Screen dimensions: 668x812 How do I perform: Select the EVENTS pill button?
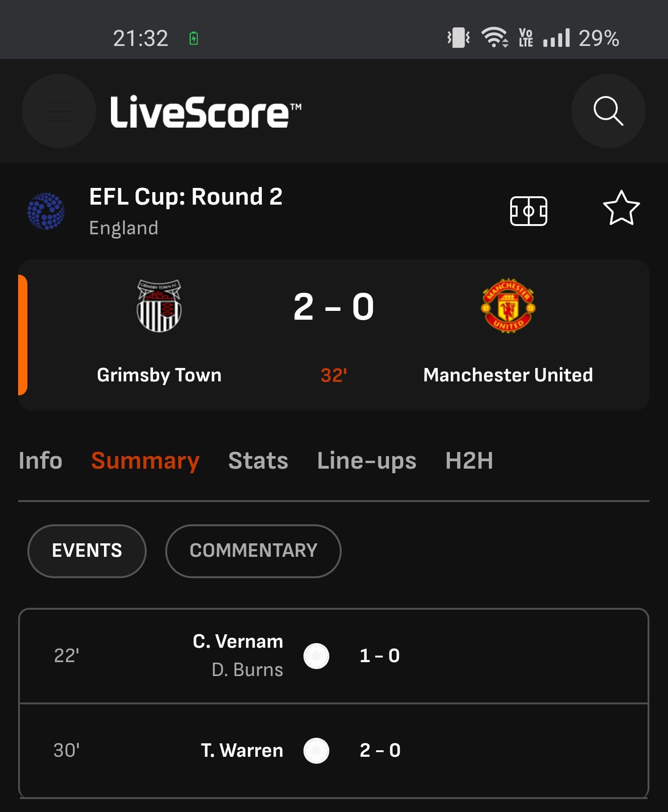click(x=87, y=551)
